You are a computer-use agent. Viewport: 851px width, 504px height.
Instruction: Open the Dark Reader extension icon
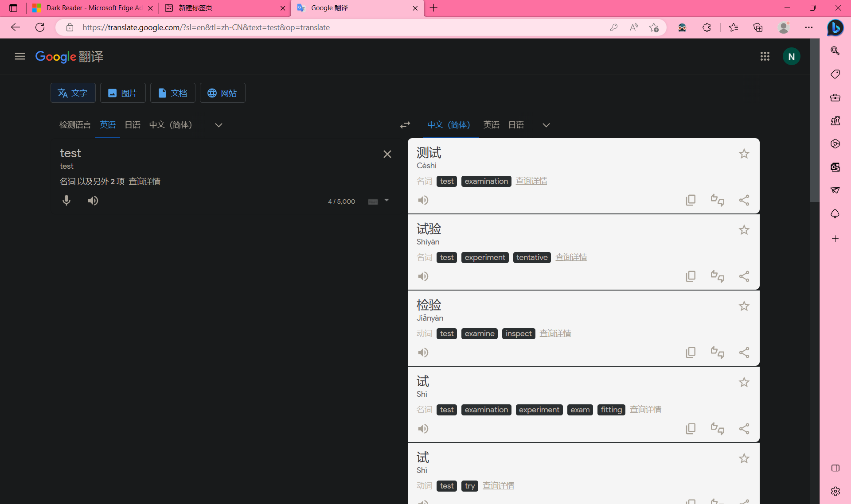coord(682,27)
